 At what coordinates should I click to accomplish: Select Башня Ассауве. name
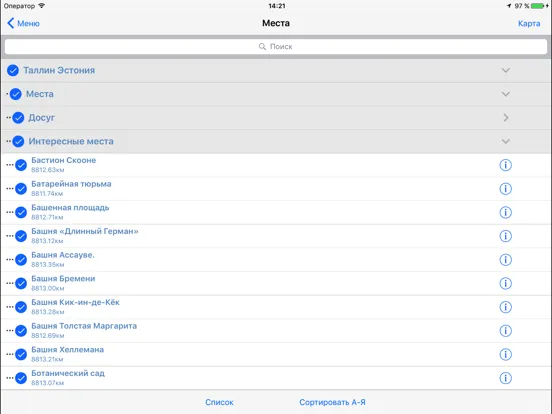pos(63,255)
